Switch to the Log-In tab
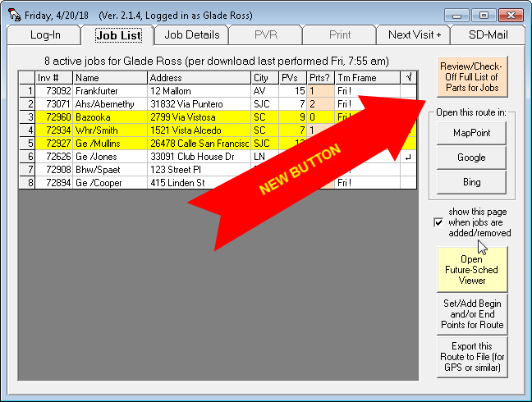532x402 pixels. [44, 35]
